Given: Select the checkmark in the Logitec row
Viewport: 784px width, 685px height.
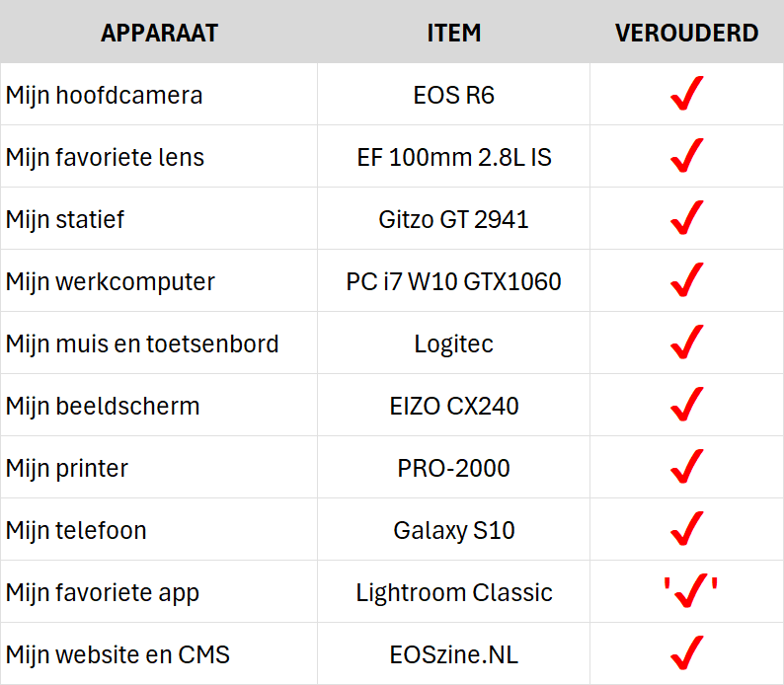Looking at the screenshot, I should click(686, 343).
